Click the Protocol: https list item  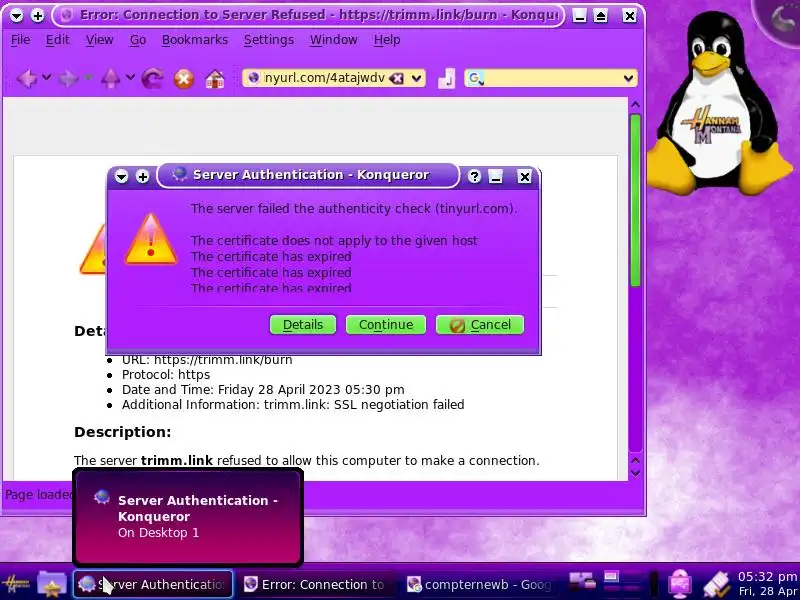166,375
